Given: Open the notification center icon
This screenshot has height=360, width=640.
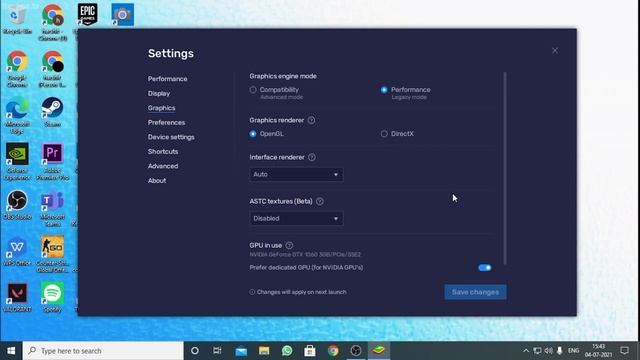Looking at the screenshot, I should click(x=624, y=351).
